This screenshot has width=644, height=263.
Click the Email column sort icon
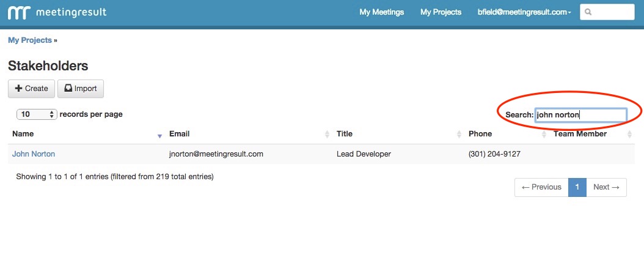(x=327, y=134)
